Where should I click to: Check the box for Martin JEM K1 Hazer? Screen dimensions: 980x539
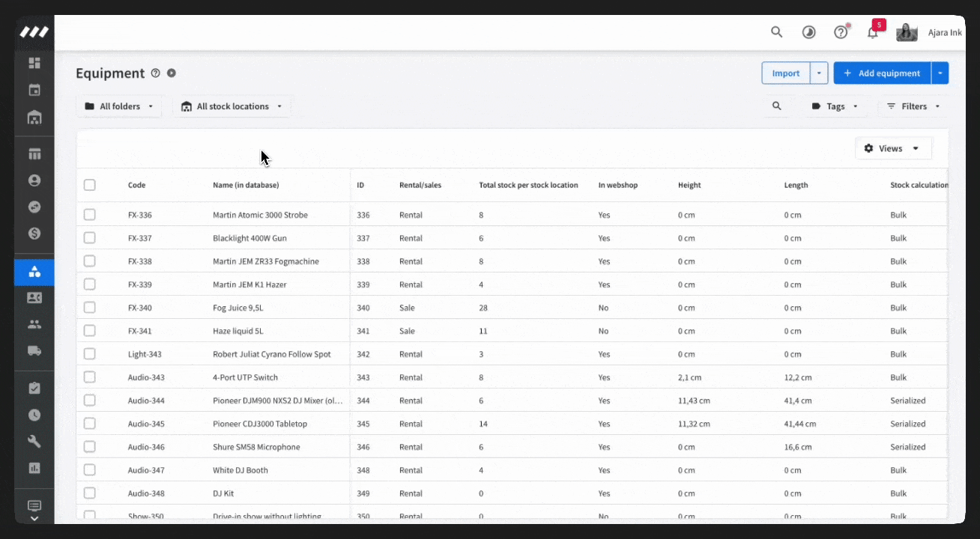click(x=90, y=284)
